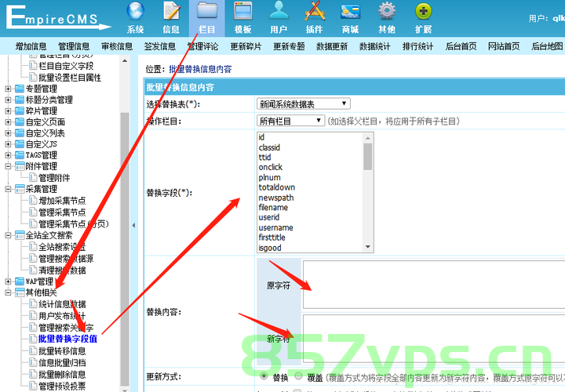Click the EmpireCMS logo
Viewport: 565px width, 392px height.
pos(57,17)
